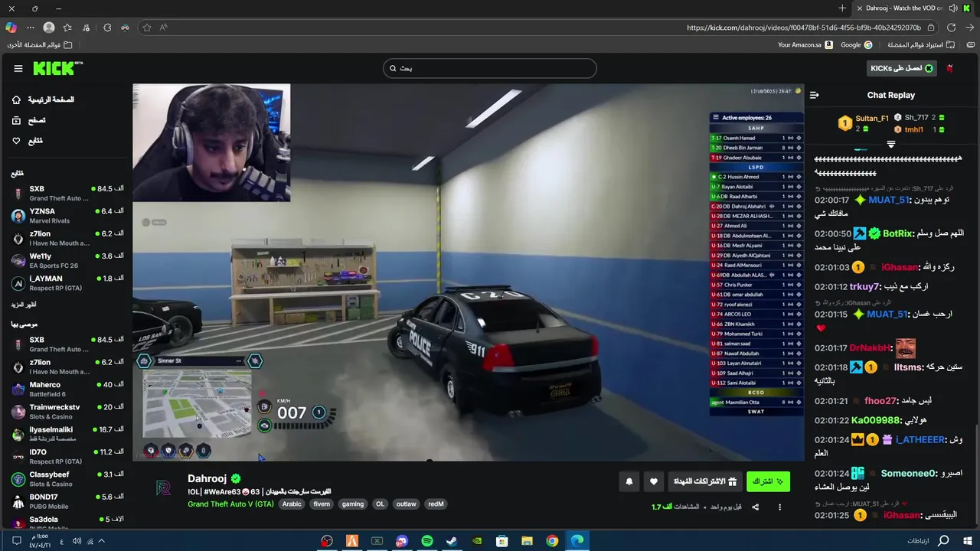This screenshot has height=551, width=980.
Task: Select the redM tag
Action: coord(436,504)
